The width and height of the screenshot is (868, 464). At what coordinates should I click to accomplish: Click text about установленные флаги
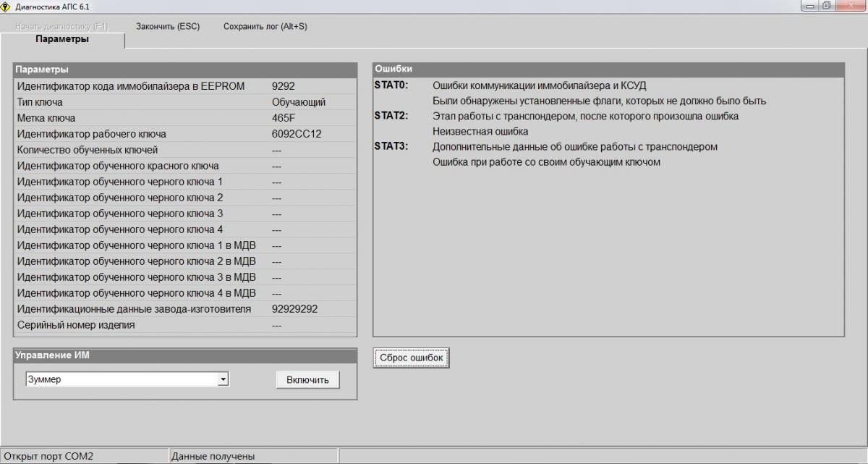click(599, 101)
